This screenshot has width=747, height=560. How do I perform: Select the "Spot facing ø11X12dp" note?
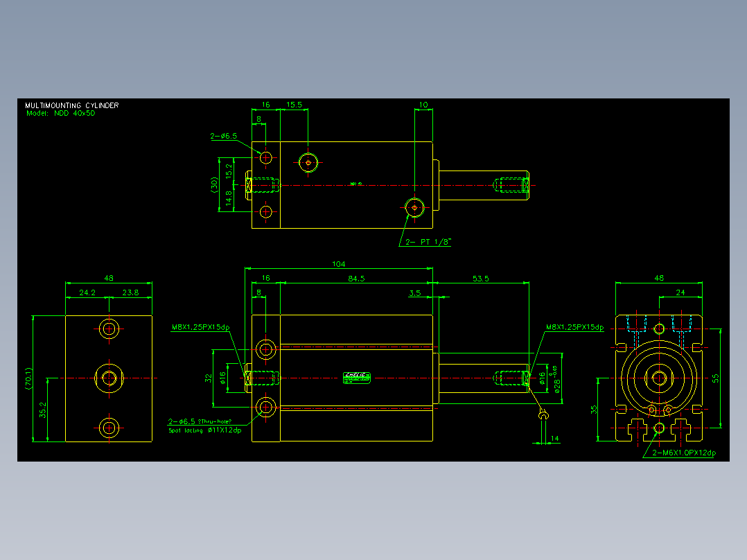pyautogui.click(x=205, y=430)
